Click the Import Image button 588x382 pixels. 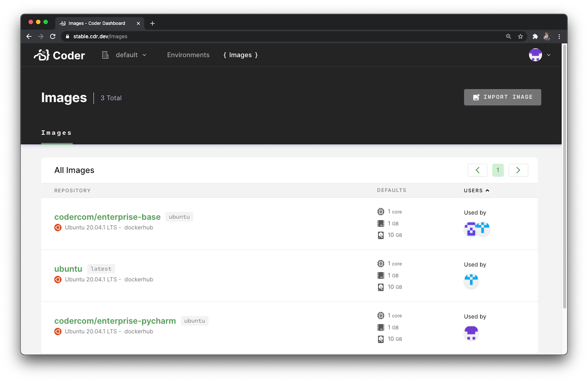pyautogui.click(x=502, y=97)
